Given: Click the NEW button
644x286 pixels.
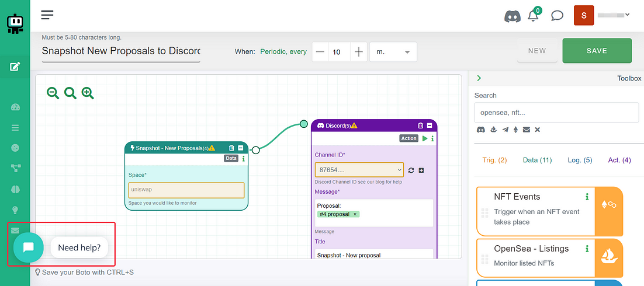Looking at the screenshot, I should [537, 51].
